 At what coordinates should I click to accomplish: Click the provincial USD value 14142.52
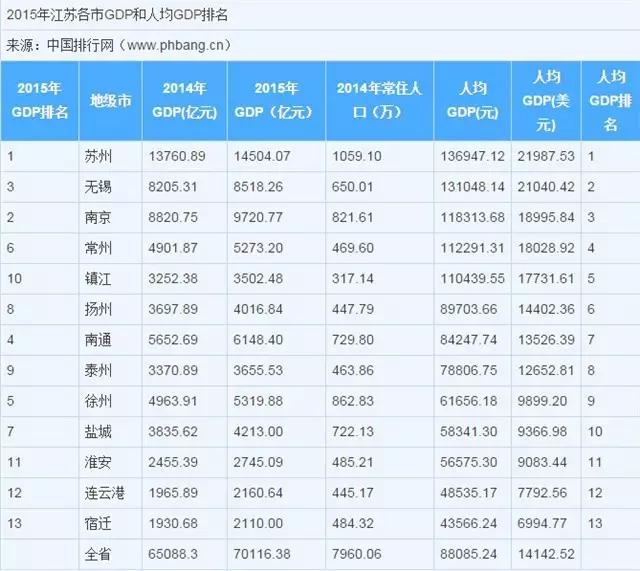click(x=546, y=554)
